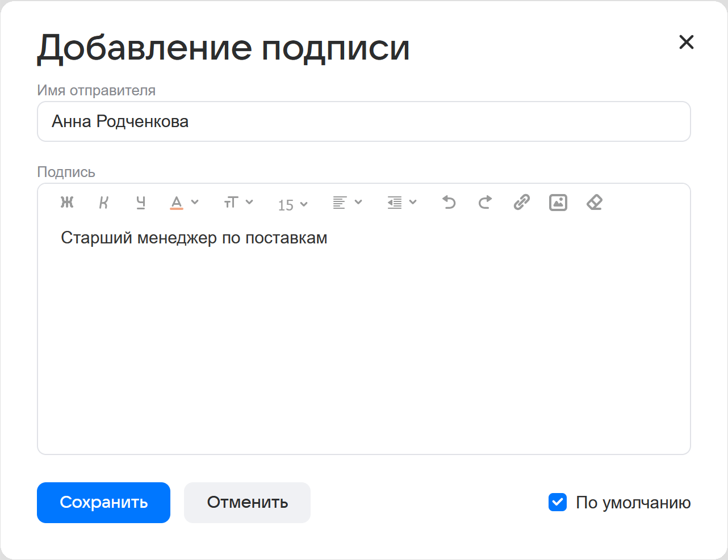This screenshot has width=728, height=560.
Task: Close the 'Добавление подписи' dialog
Action: [x=686, y=42]
